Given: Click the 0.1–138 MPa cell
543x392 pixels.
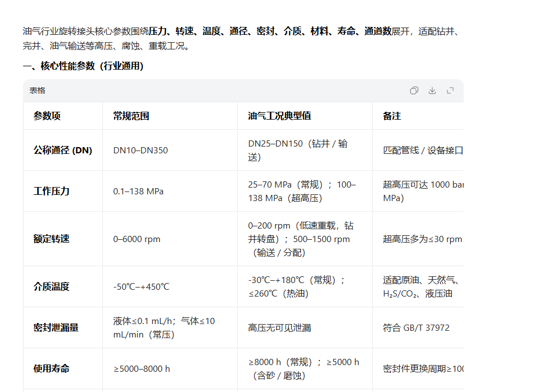Looking at the screenshot, I should 138,192.
